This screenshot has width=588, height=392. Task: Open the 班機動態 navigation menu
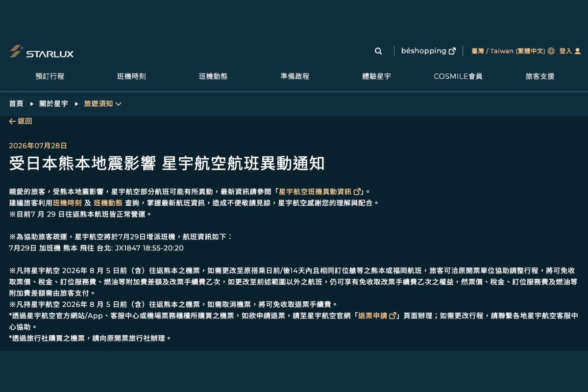213,76
